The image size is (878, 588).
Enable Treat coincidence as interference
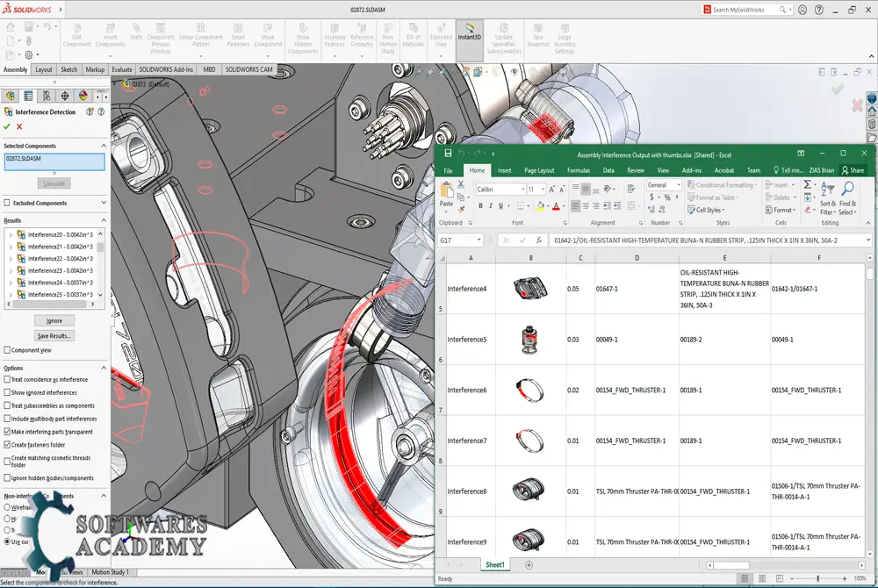point(7,379)
